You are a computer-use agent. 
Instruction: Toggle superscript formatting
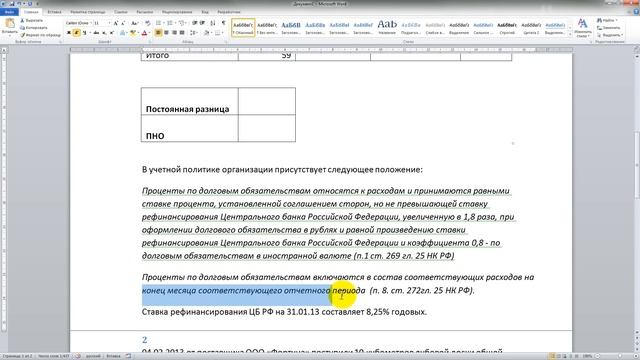point(112,33)
